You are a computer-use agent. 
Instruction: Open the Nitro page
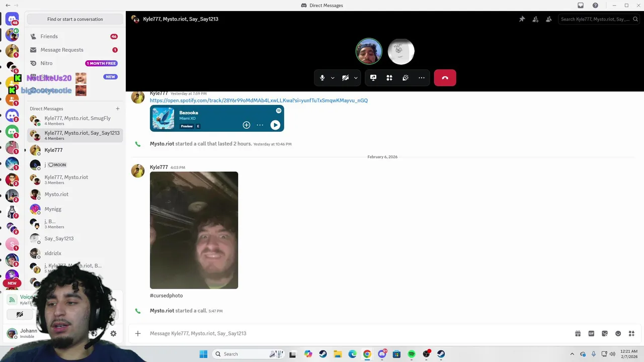coord(75,63)
